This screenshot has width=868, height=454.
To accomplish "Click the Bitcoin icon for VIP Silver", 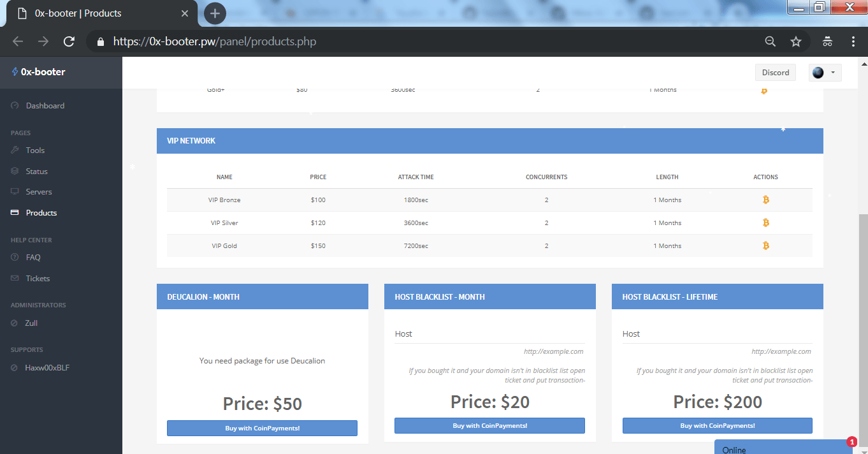I will click(x=765, y=223).
